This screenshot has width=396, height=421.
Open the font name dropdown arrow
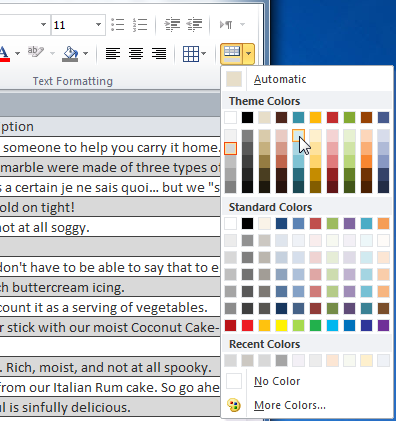click(43, 25)
